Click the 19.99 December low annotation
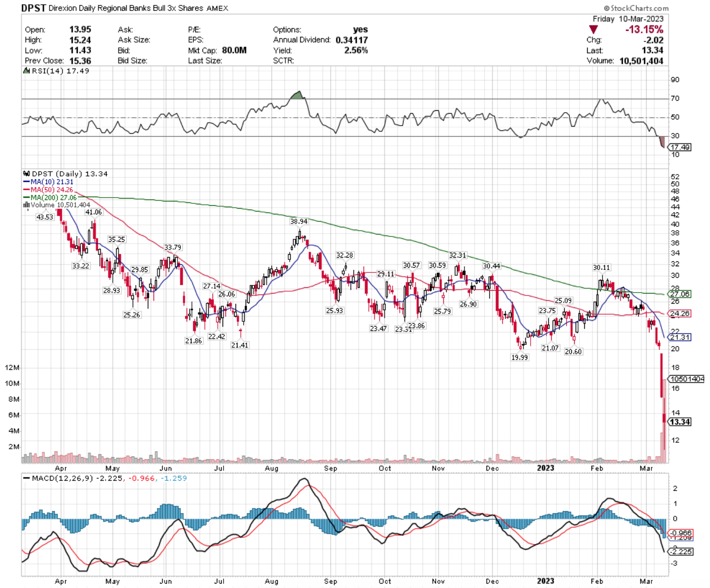710x588 pixels. tap(520, 358)
